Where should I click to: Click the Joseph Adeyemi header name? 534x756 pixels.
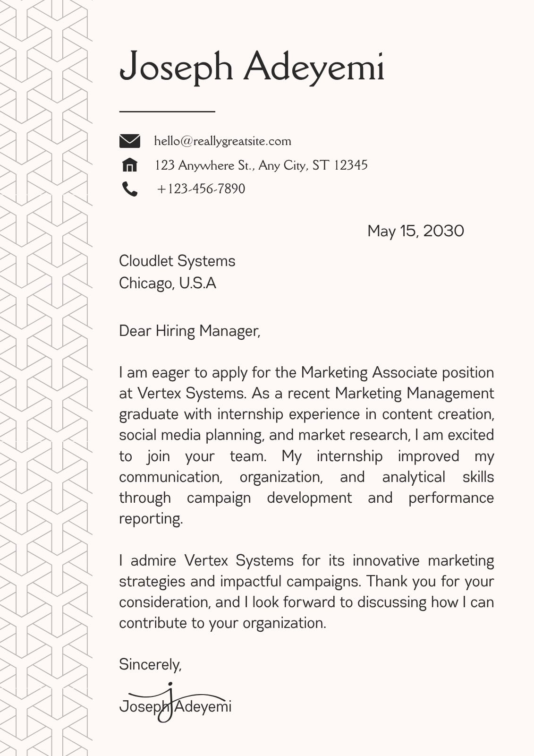pos(252,67)
